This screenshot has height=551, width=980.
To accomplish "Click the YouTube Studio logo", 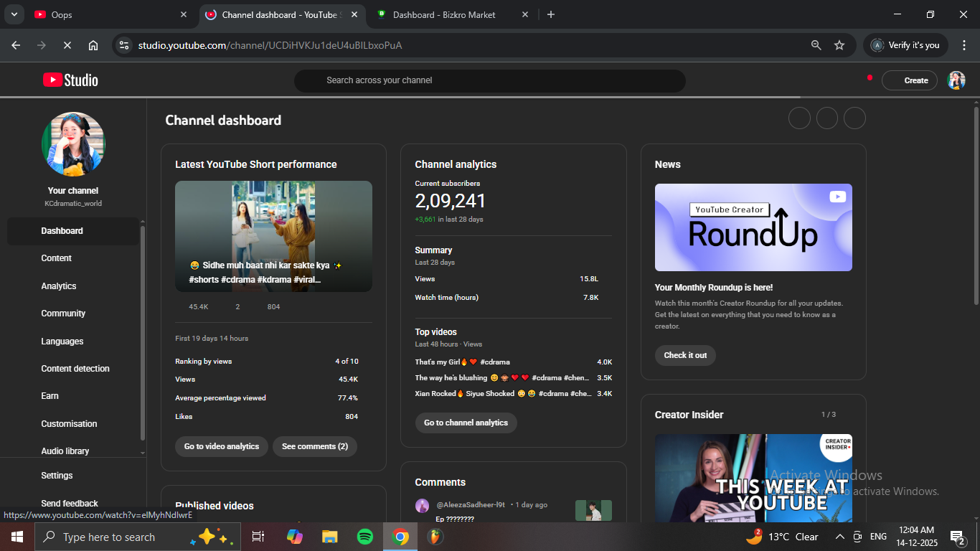I will [70, 80].
